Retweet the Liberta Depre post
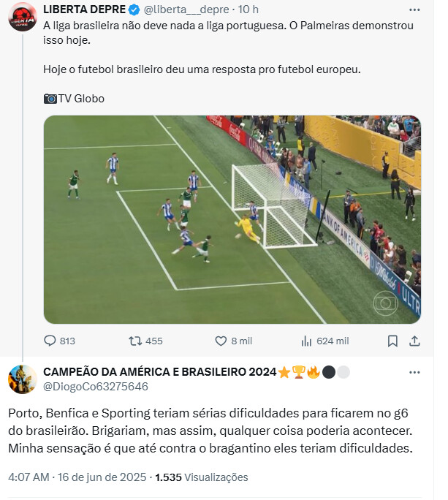 pos(135,341)
